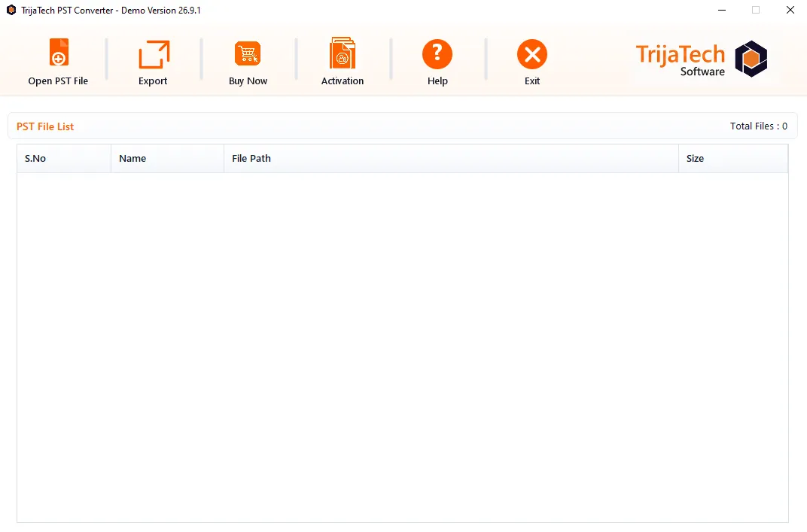Click the Total Files : 0 counter
Viewport: 807px width, 532px height.
click(759, 126)
